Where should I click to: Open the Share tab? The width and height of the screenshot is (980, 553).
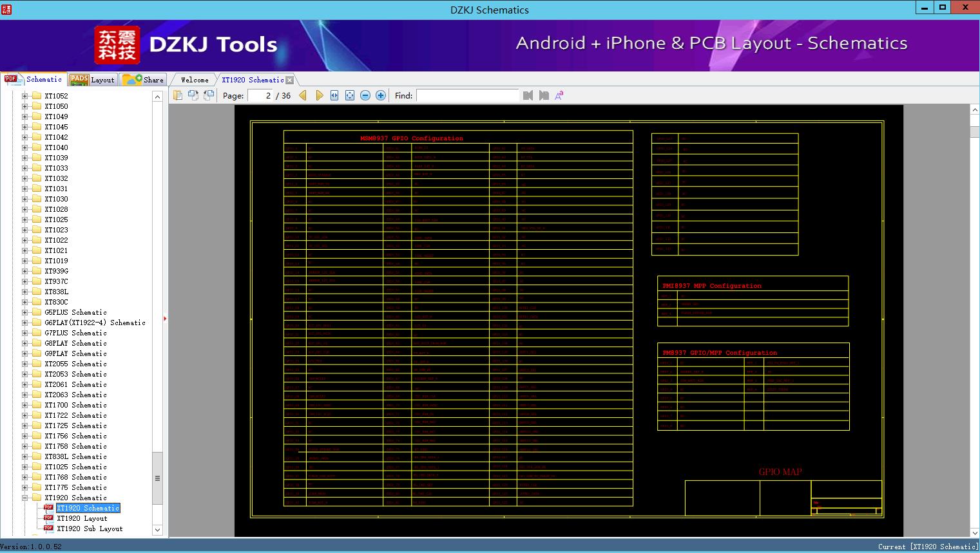[144, 80]
